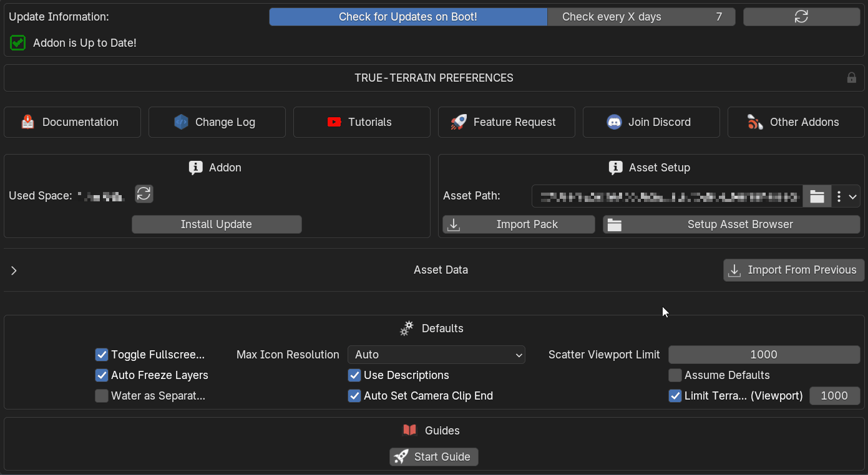Open YouTube Tutorials

click(361, 122)
